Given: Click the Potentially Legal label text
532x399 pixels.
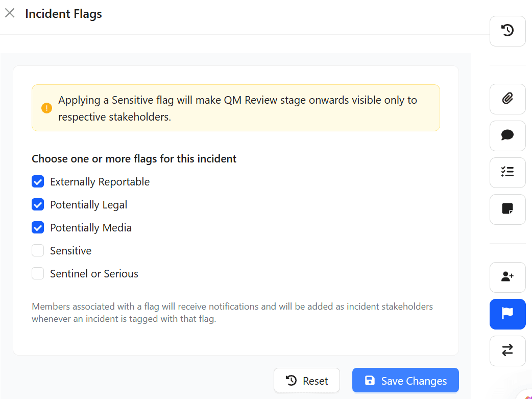Looking at the screenshot, I should coord(88,204).
